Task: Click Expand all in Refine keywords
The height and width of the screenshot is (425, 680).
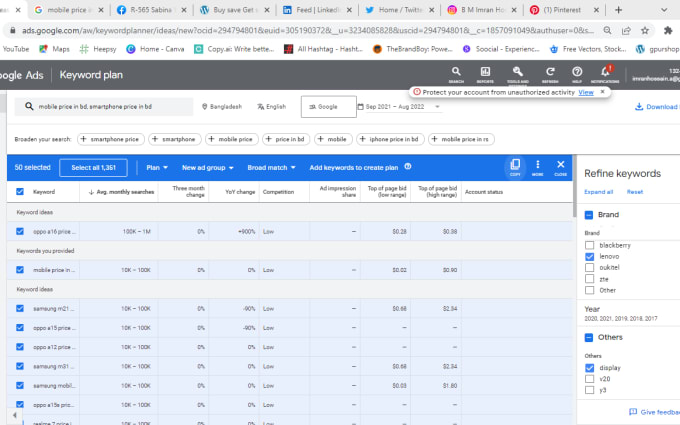Action: pos(598,192)
